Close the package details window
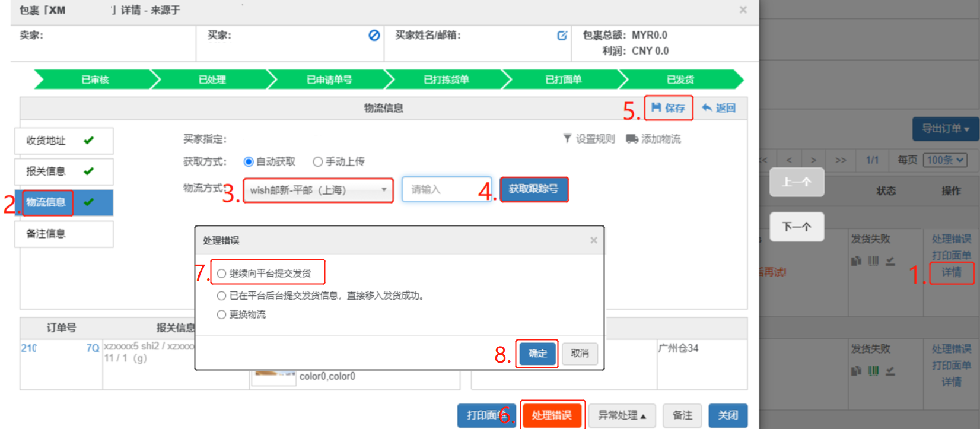 tap(743, 10)
